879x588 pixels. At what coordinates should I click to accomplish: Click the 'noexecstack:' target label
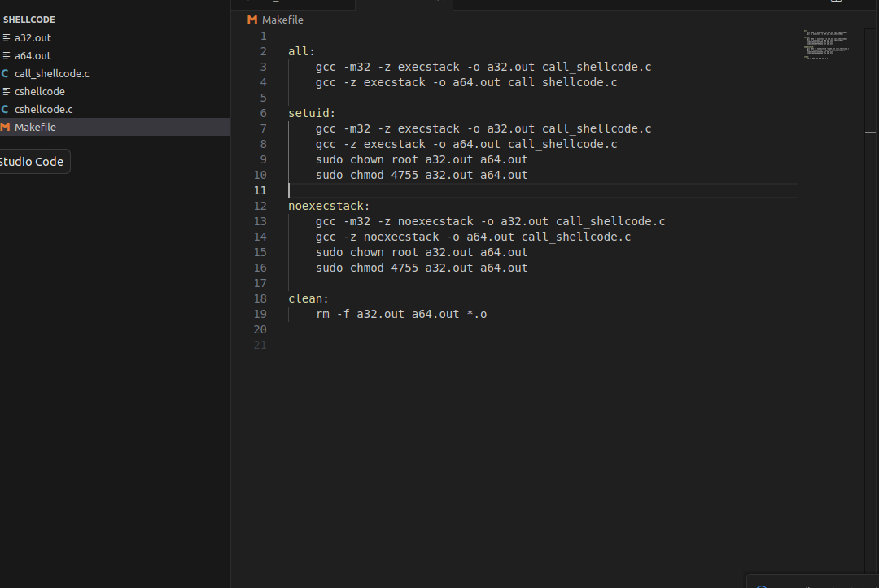click(x=329, y=206)
